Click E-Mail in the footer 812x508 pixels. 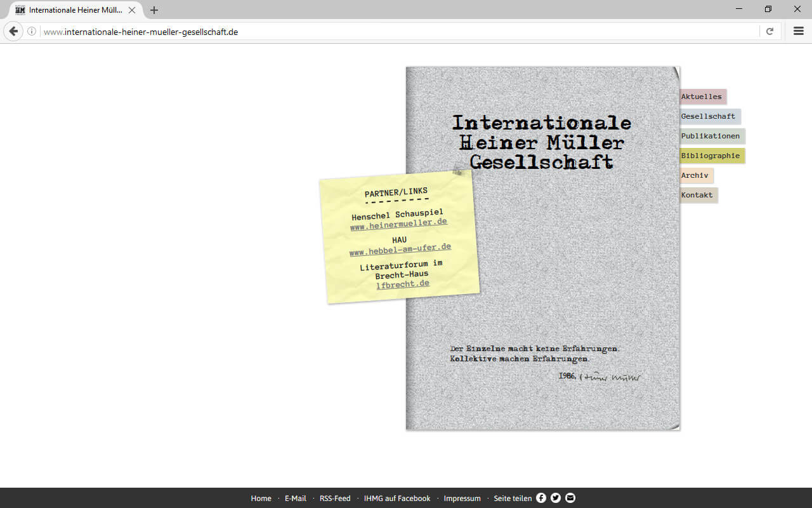point(296,498)
